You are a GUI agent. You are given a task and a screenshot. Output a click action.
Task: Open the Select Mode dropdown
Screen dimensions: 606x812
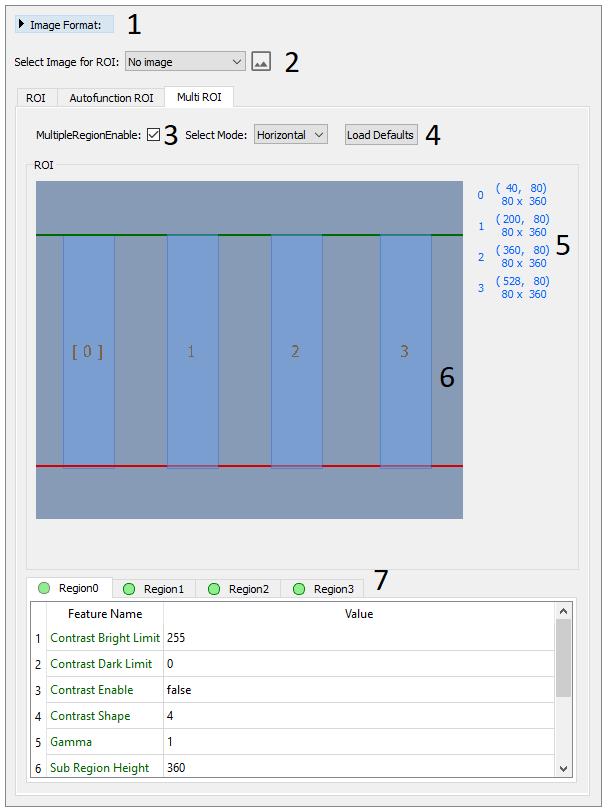[x=290, y=135]
